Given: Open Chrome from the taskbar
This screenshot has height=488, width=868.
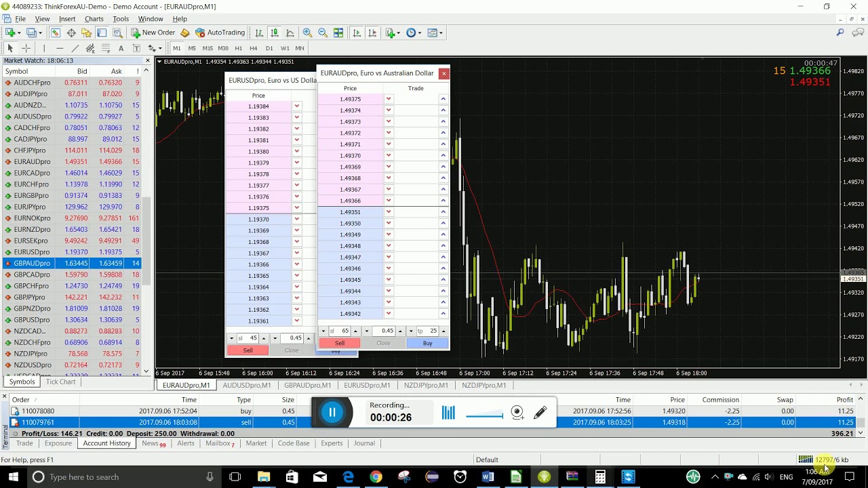Looking at the screenshot, I should point(376,477).
